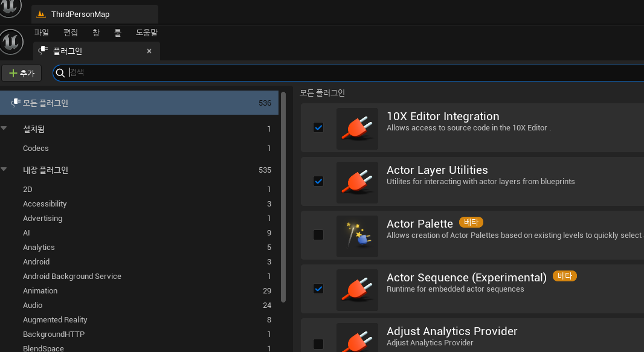Click the 추가 add plugin button
Viewport: 644px width, 352px height.
pyautogui.click(x=22, y=73)
